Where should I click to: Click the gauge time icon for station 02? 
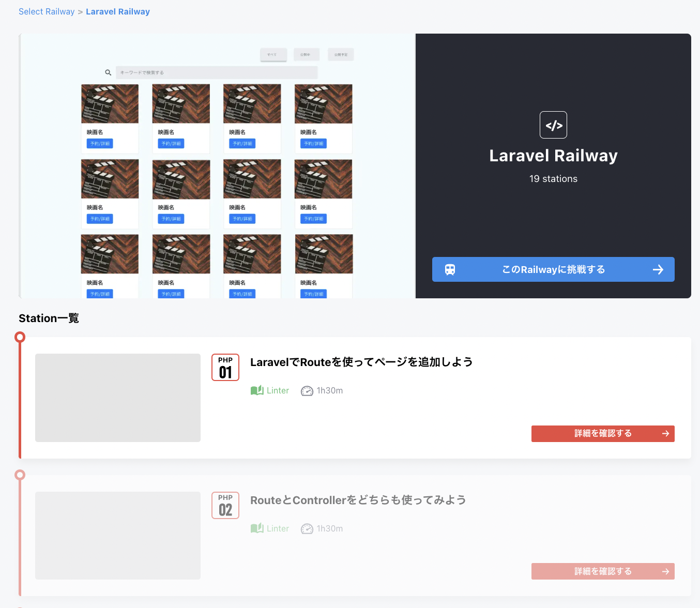(x=307, y=529)
